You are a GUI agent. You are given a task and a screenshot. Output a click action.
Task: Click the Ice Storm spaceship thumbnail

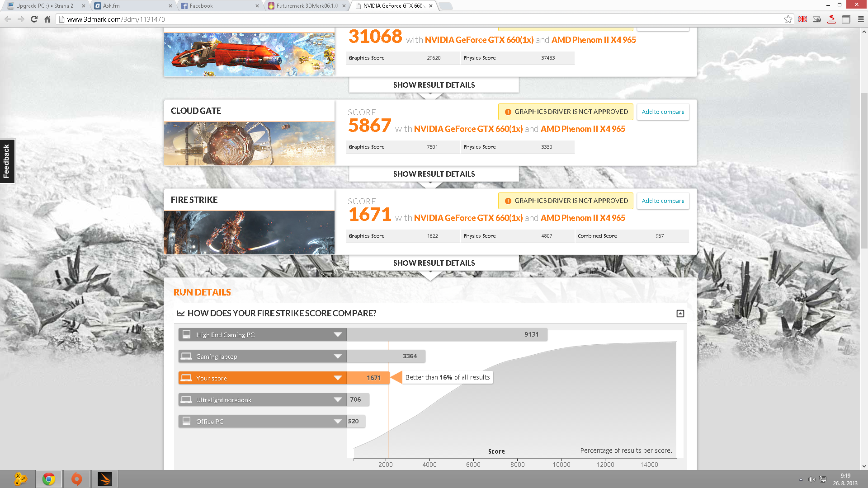tap(249, 54)
